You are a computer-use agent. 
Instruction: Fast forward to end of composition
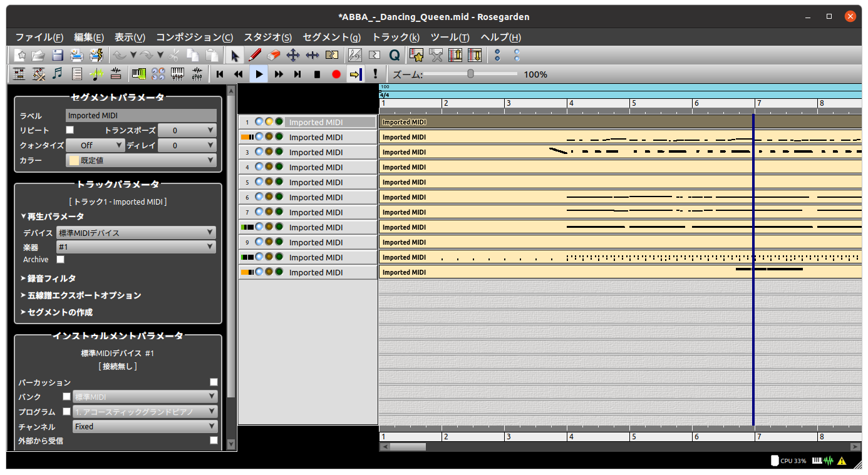pyautogui.click(x=297, y=74)
